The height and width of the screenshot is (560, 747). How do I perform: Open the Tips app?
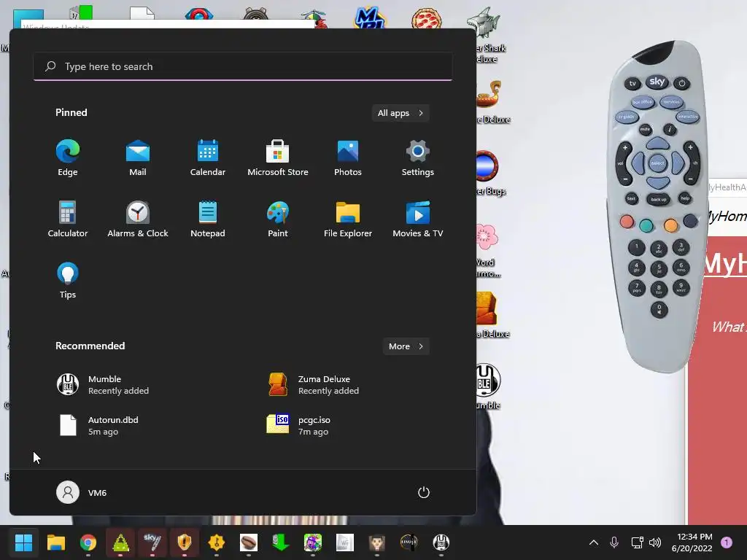(68, 281)
